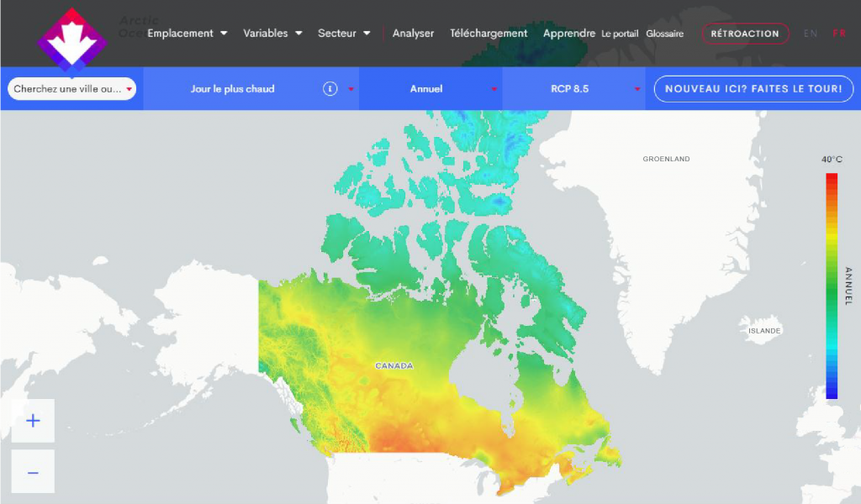Zoom out with the minus button

[33, 472]
